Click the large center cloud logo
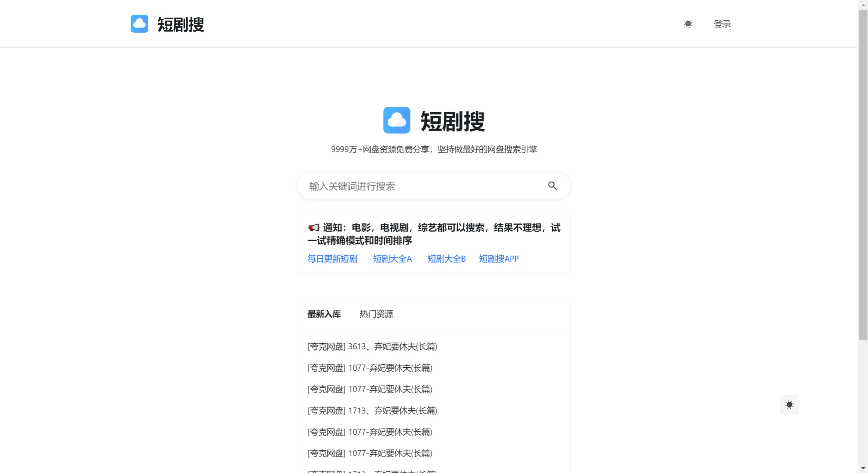This screenshot has height=473, width=868. [x=397, y=120]
